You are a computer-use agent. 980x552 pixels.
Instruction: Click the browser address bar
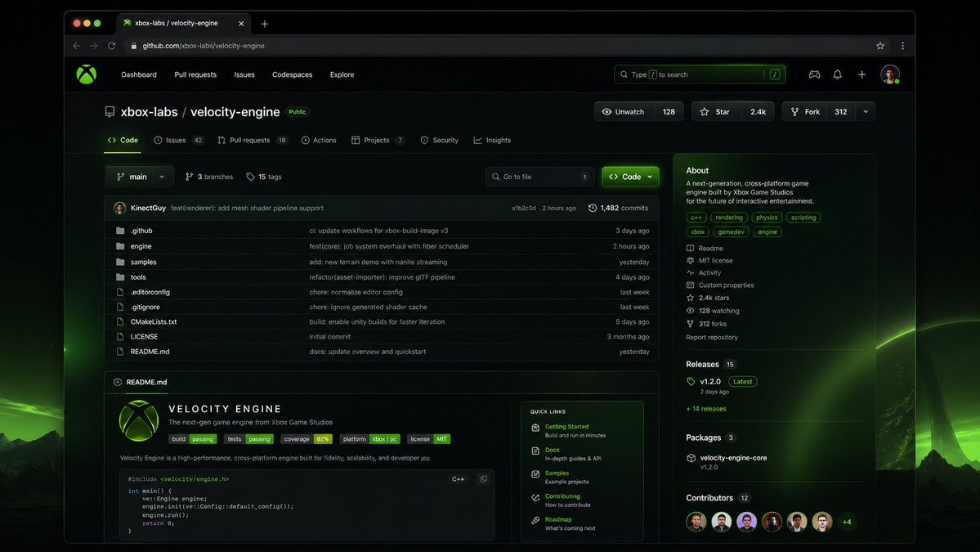point(500,46)
